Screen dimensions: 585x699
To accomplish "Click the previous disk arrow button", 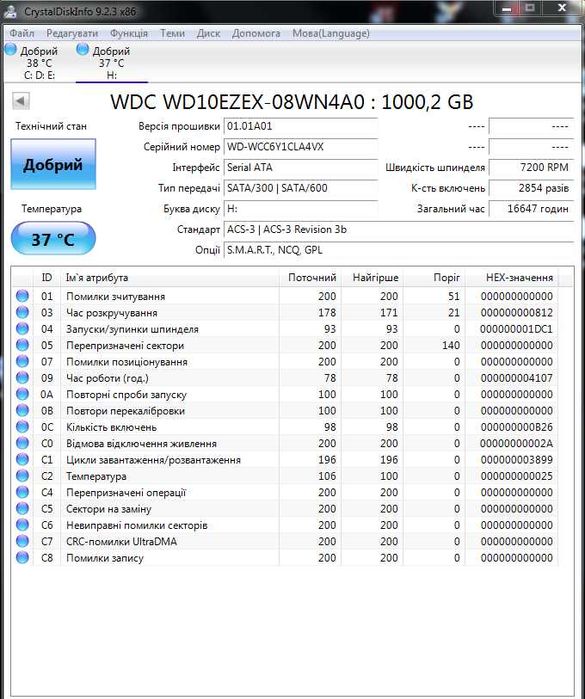I will click(21, 101).
